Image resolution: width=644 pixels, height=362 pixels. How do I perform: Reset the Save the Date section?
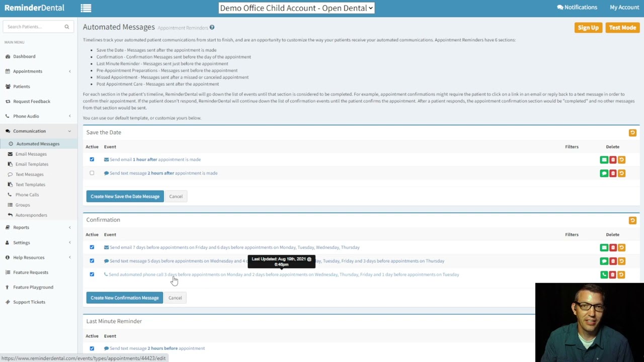632,133
